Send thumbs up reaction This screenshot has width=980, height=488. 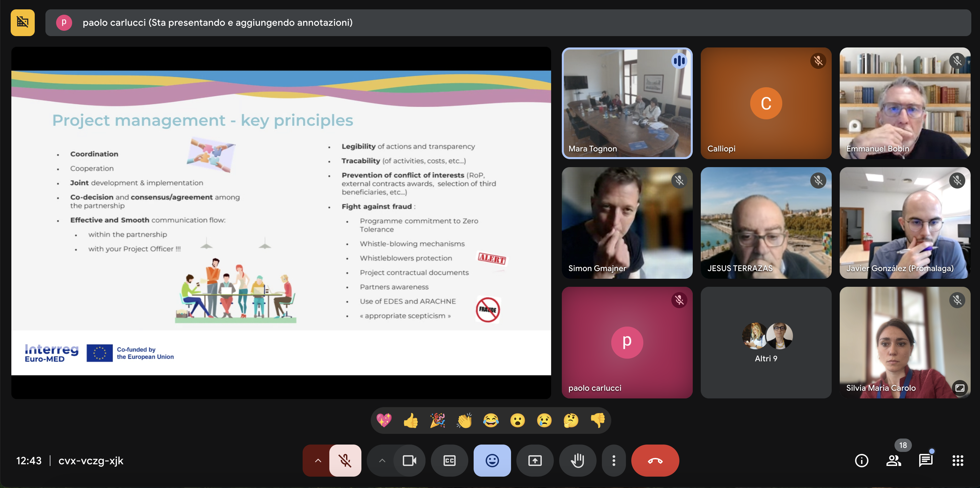click(x=411, y=420)
